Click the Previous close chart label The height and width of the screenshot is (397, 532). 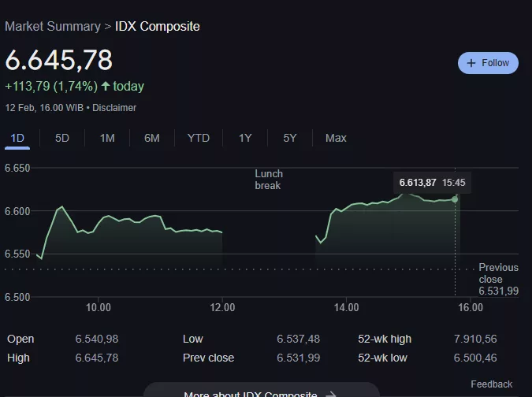(x=498, y=279)
